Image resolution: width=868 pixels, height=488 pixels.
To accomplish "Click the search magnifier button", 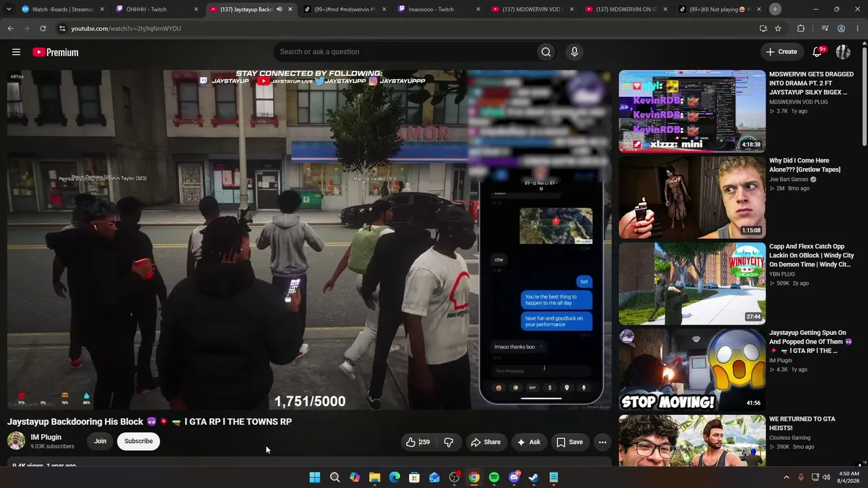I will (x=546, y=52).
